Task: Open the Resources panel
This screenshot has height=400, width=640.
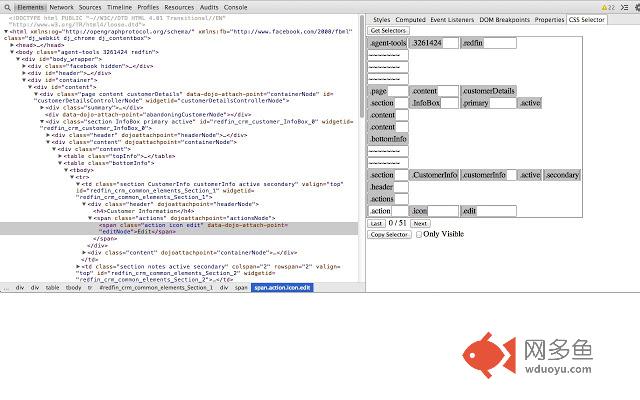Action: [179, 7]
